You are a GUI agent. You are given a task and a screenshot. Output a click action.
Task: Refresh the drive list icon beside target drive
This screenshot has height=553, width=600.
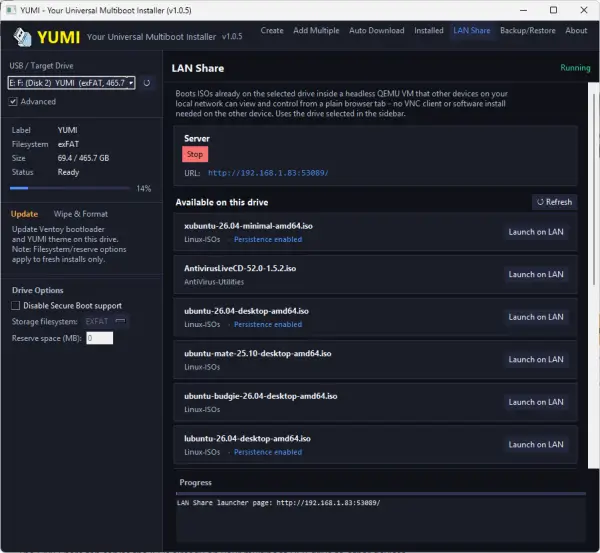pos(147,83)
